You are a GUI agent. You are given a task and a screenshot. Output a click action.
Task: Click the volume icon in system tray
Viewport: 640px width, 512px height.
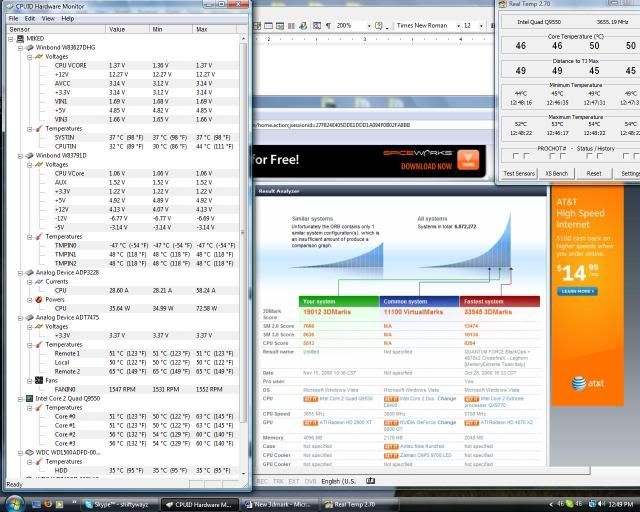(x=602, y=504)
